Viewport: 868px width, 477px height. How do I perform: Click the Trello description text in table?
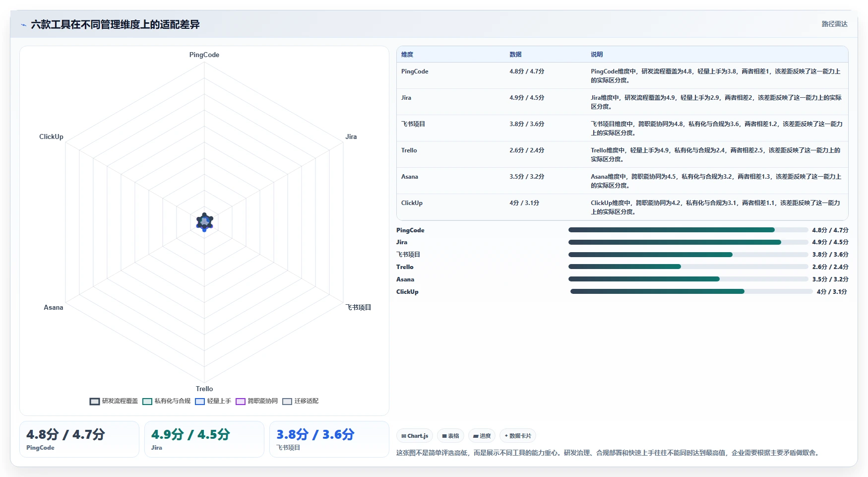tap(716, 155)
